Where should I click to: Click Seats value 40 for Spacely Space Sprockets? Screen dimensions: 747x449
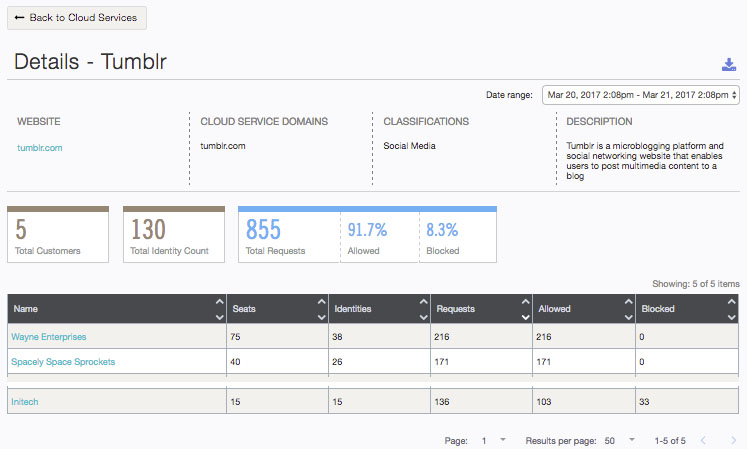pos(235,362)
